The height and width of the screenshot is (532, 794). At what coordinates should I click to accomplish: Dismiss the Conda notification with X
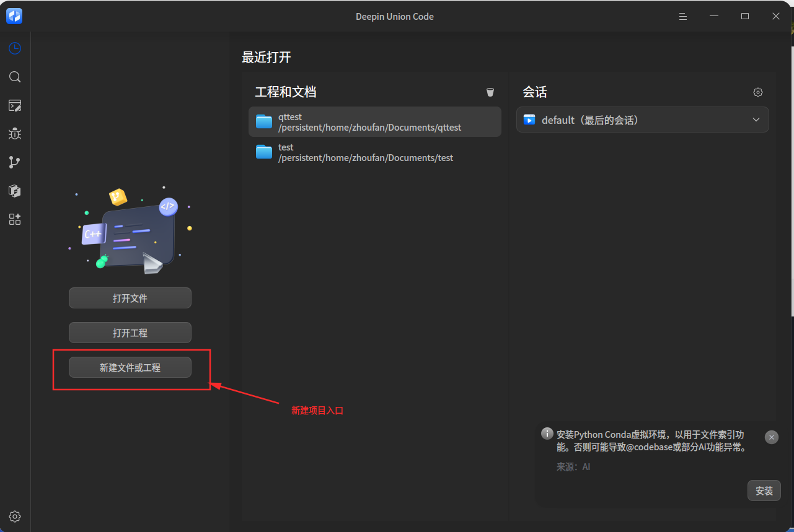point(772,437)
